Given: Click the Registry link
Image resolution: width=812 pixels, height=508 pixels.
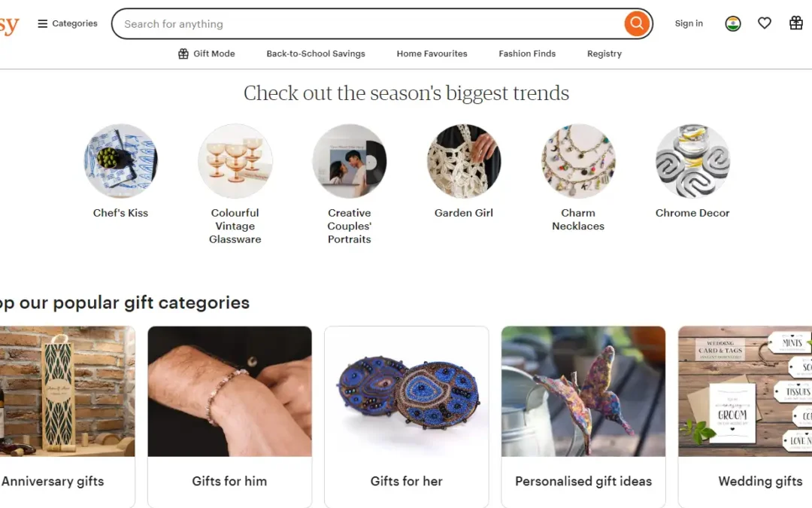Looking at the screenshot, I should (x=604, y=53).
